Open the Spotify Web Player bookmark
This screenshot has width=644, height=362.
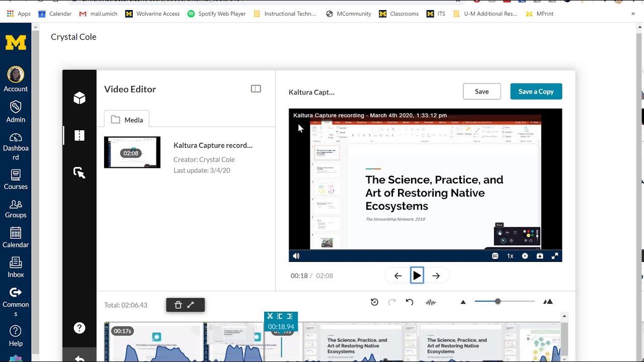(x=216, y=14)
